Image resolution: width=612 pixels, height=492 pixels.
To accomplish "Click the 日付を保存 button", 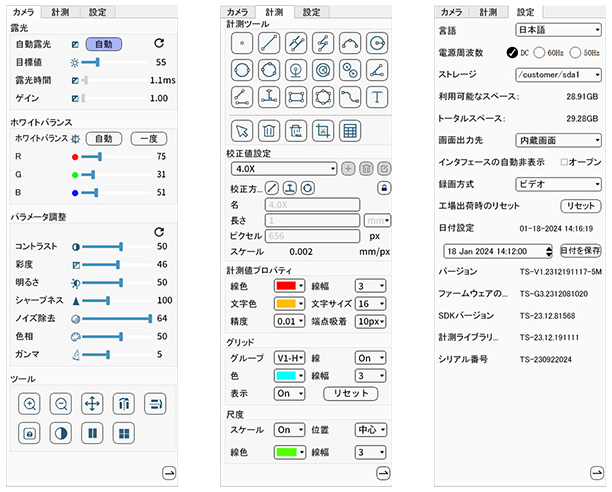I will click(x=580, y=249).
